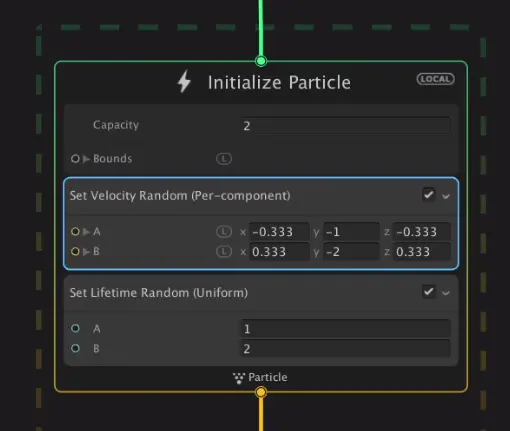This screenshot has height=431, width=510.
Task: Expand the Bounds property arrow
Action: coord(86,159)
